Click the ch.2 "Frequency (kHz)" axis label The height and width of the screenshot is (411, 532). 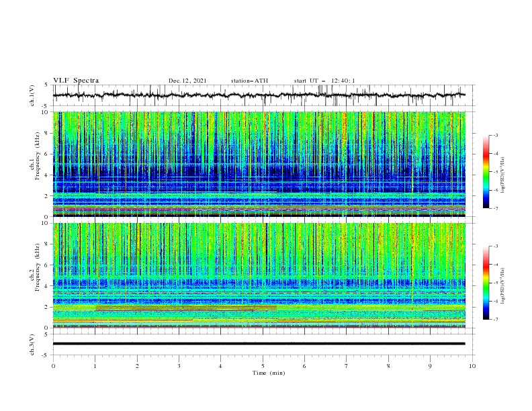coord(38,267)
